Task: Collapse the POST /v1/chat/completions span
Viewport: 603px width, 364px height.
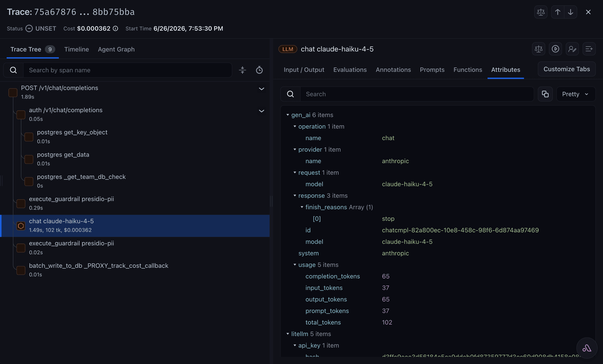Action: coord(261,89)
